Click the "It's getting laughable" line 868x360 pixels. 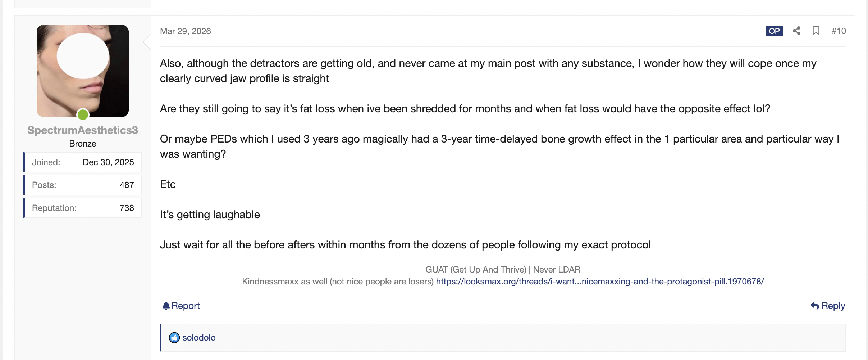point(210,215)
